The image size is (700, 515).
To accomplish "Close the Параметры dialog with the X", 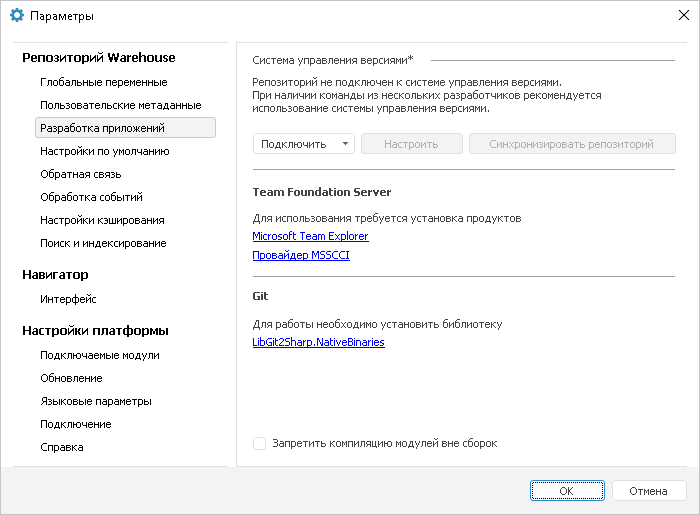I will (x=683, y=15).
